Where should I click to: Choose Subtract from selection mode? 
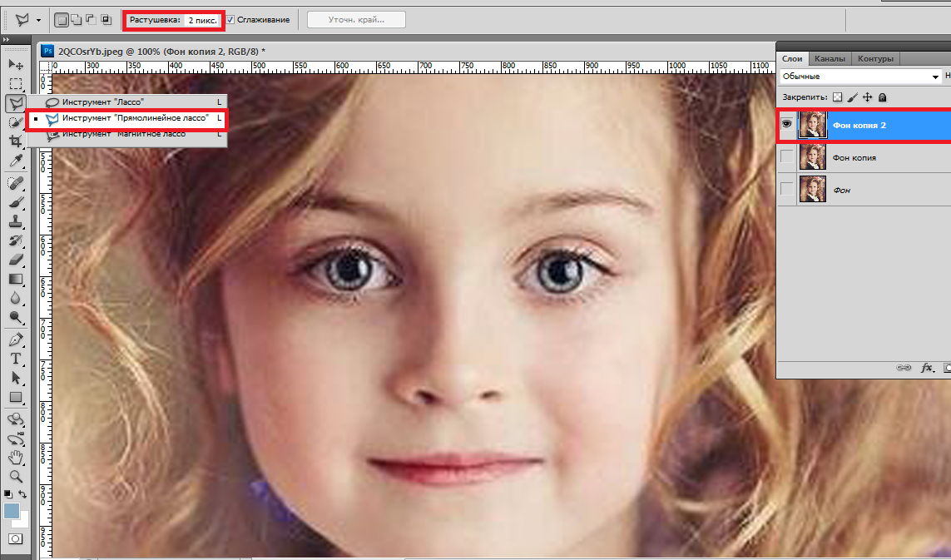click(x=91, y=20)
